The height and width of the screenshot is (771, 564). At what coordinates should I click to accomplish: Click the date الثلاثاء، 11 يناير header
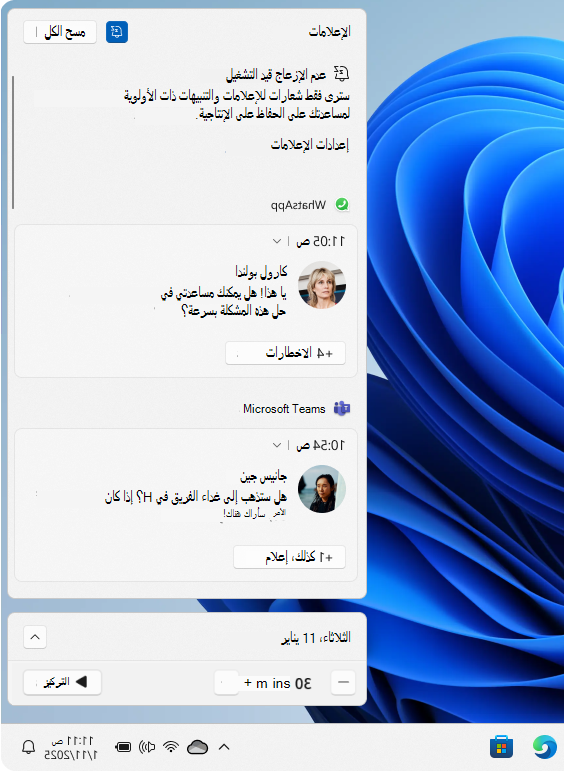[x=316, y=638]
